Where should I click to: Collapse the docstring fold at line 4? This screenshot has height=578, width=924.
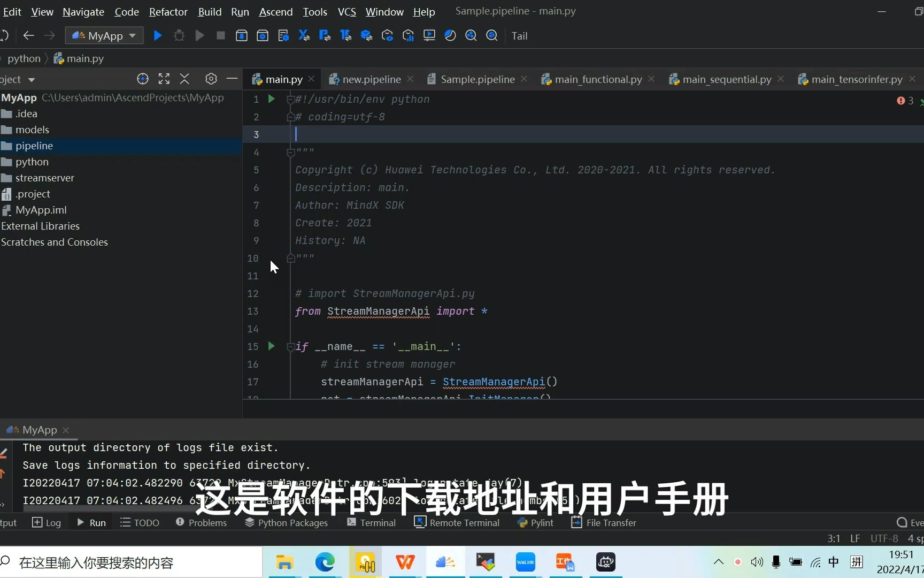click(x=290, y=153)
